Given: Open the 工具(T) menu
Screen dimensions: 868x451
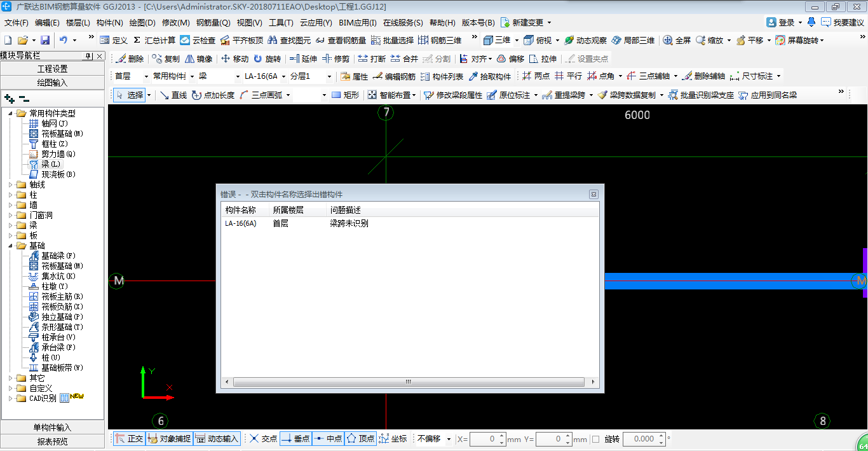Looking at the screenshot, I should tap(281, 23).
